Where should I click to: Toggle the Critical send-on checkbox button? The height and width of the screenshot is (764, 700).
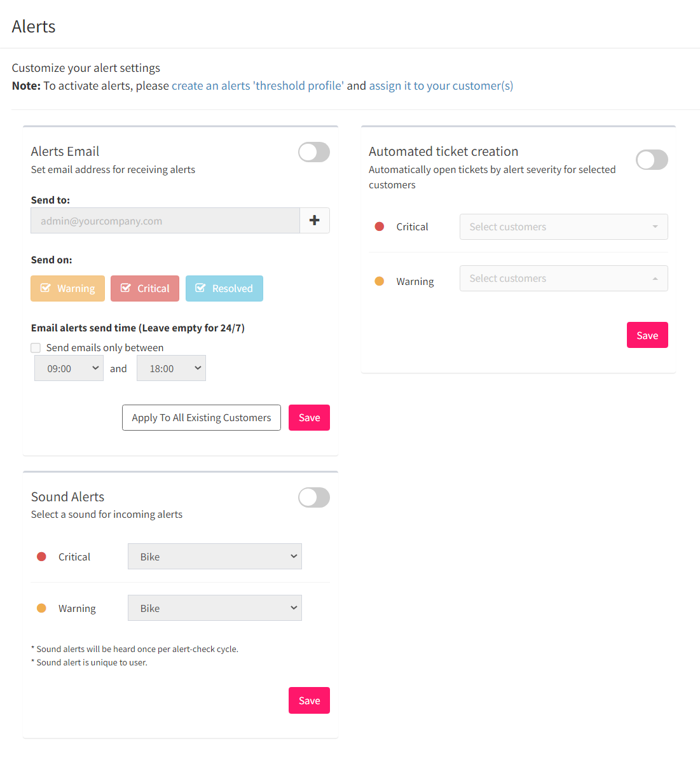[x=145, y=288]
